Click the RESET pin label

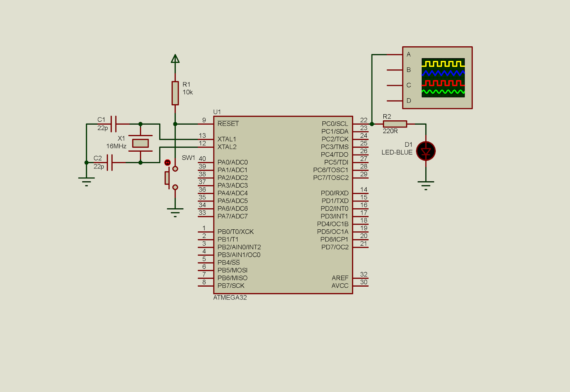point(228,124)
